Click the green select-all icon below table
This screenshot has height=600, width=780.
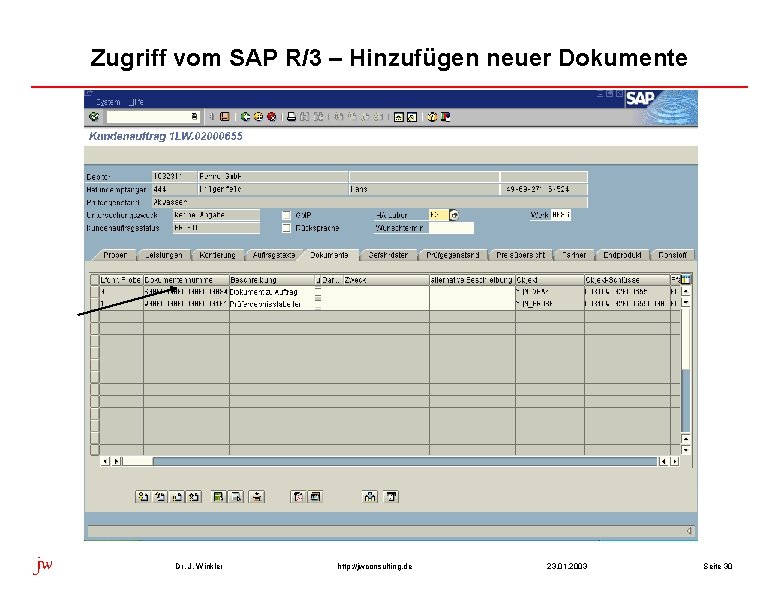pyautogui.click(x=218, y=497)
